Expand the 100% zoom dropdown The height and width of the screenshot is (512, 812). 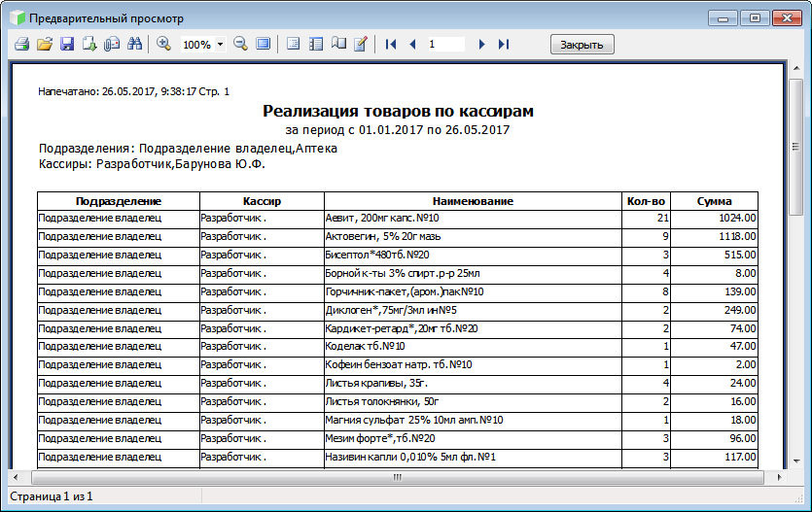point(221,45)
